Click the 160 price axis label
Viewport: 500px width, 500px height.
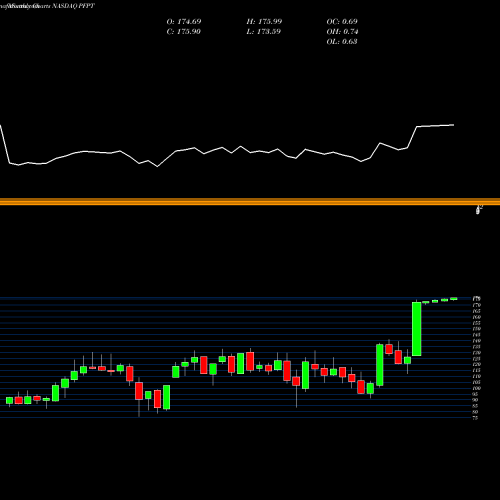click(476, 317)
